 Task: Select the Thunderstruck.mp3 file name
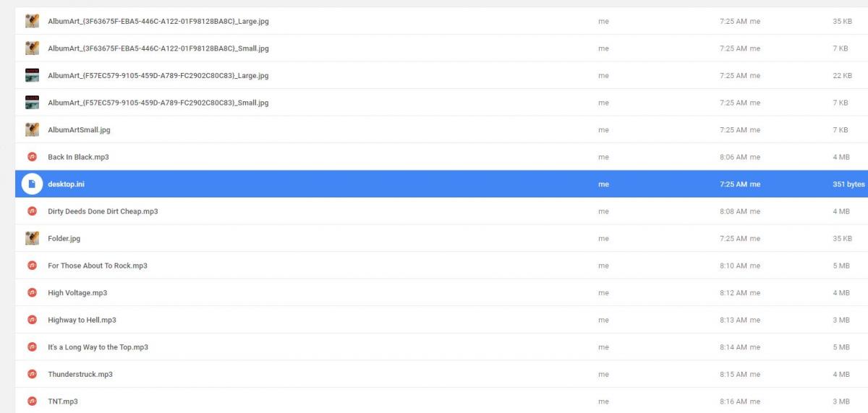click(x=80, y=374)
